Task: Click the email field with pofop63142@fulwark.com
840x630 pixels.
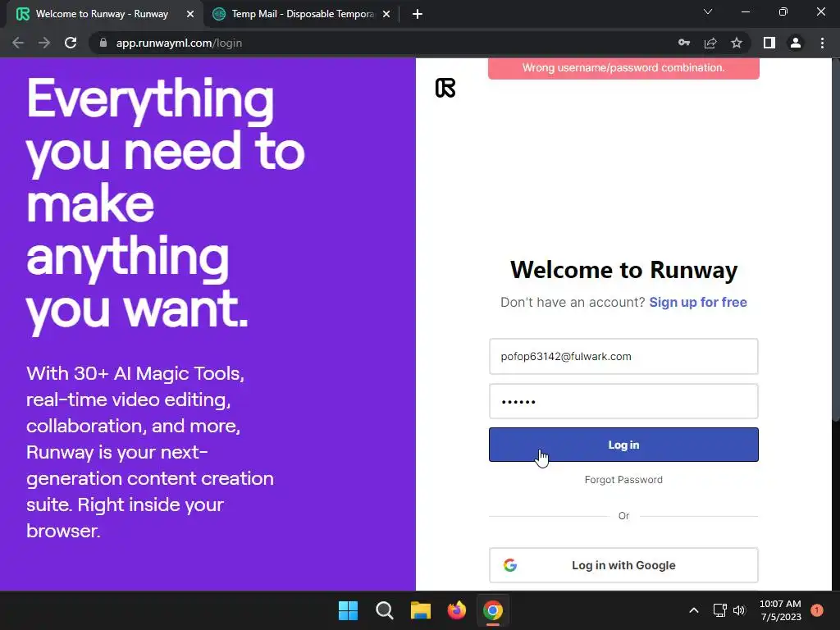Action: point(623,356)
